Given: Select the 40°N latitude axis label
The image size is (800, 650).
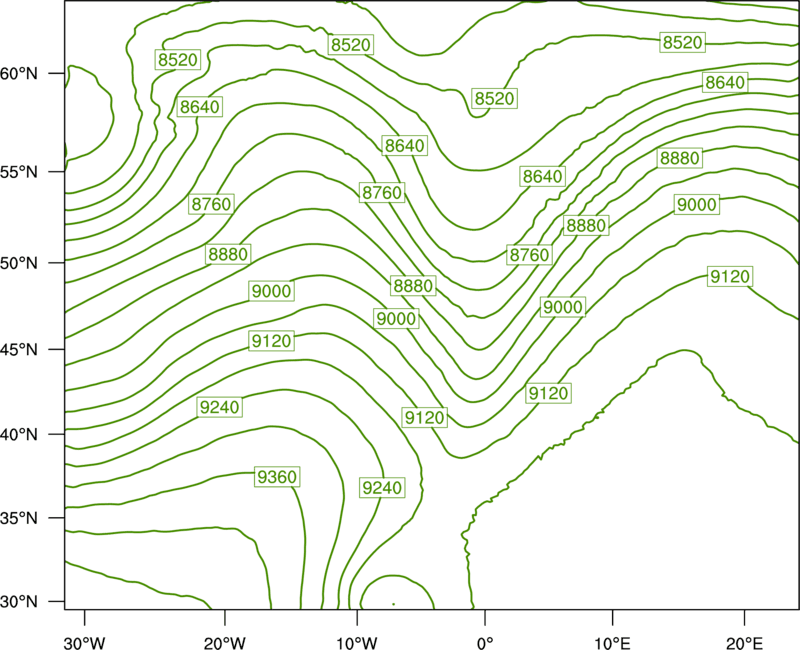Looking at the screenshot, I should coord(19,435).
